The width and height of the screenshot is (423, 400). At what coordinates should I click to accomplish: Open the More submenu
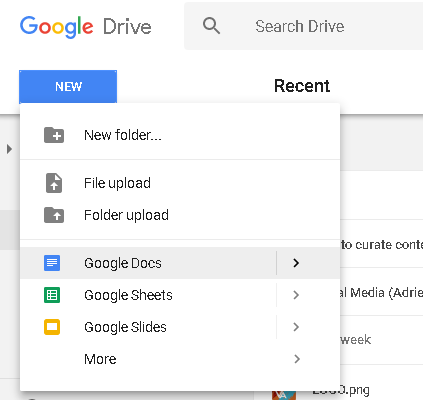(x=180, y=359)
